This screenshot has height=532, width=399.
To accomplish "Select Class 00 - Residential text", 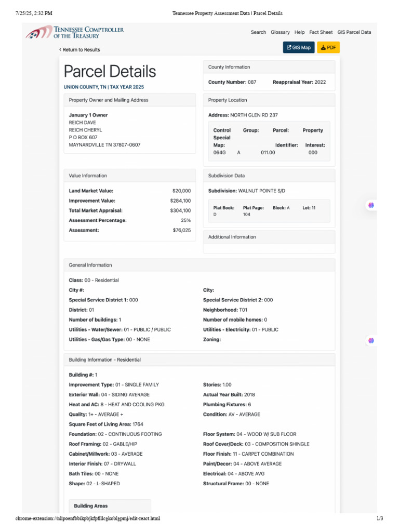I will (94, 280).
